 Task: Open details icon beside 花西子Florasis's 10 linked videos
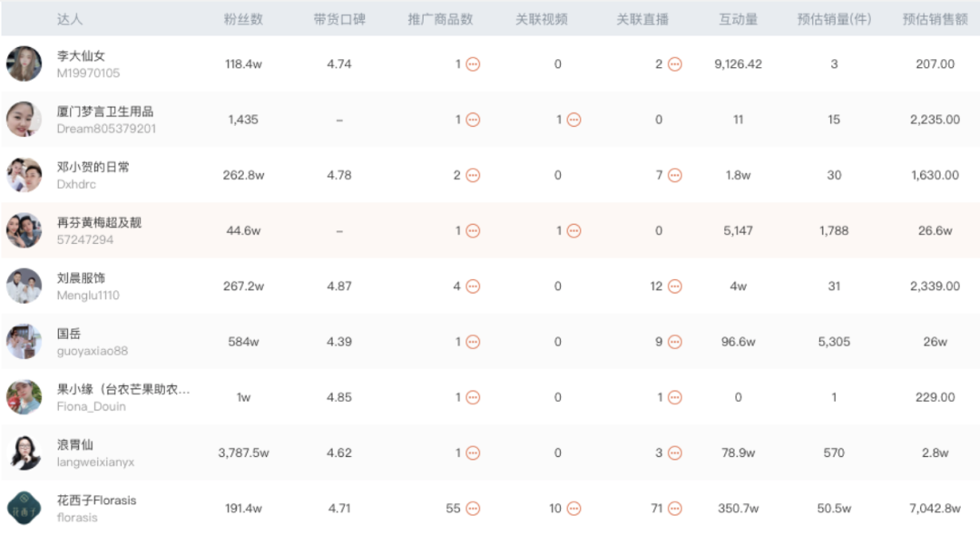[573, 509]
